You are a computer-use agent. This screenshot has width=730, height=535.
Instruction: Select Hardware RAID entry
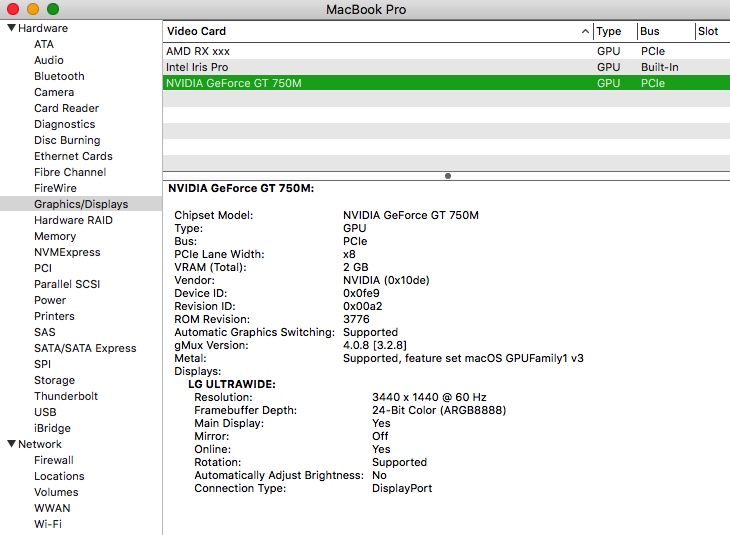(x=73, y=220)
